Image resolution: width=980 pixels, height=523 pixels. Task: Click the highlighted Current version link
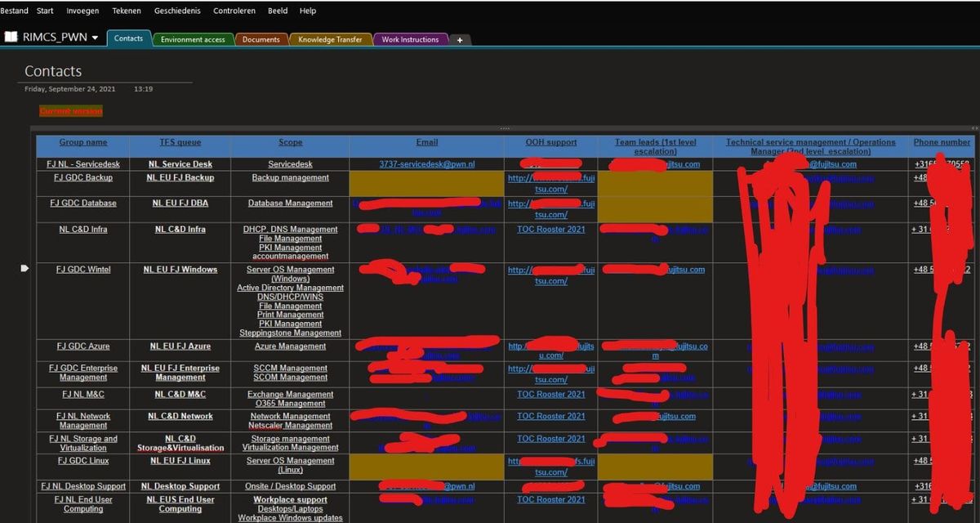(x=70, y=110)
